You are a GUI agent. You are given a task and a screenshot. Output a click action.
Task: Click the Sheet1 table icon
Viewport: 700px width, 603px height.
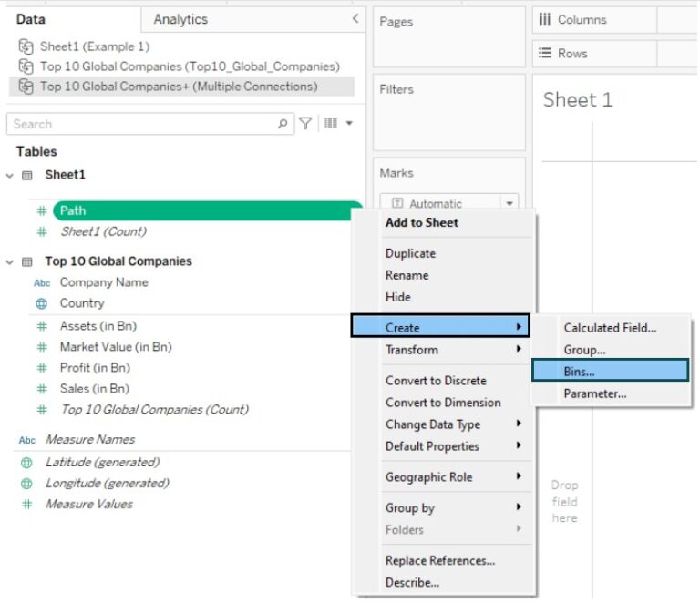pyautogui.click(x=27, y=175)
